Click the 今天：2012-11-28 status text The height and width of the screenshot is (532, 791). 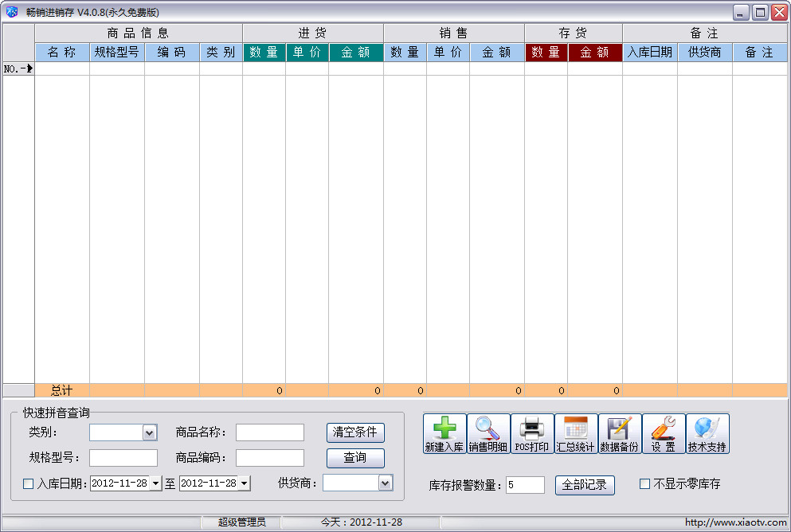point(361,522)
